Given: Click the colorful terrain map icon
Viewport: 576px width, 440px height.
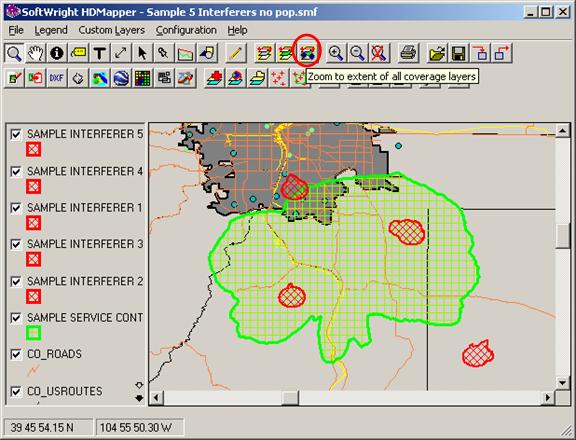Looking at the screenshot, I should pyautogui.click(x=100, y=78).
